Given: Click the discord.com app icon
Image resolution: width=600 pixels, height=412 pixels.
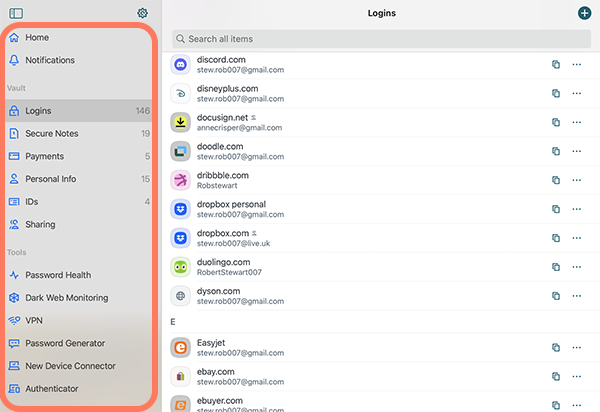Looking at the screenshot, I should [x=180, y=65].
